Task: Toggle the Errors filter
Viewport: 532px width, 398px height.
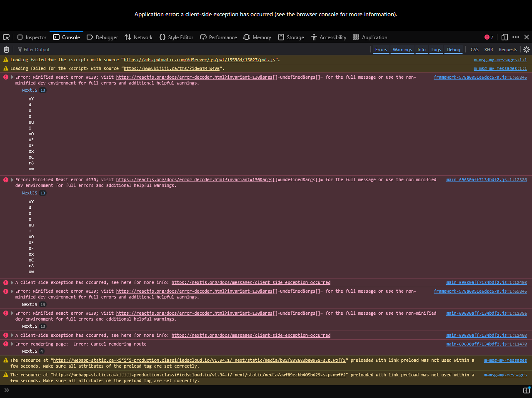Action: pos(381,50)
